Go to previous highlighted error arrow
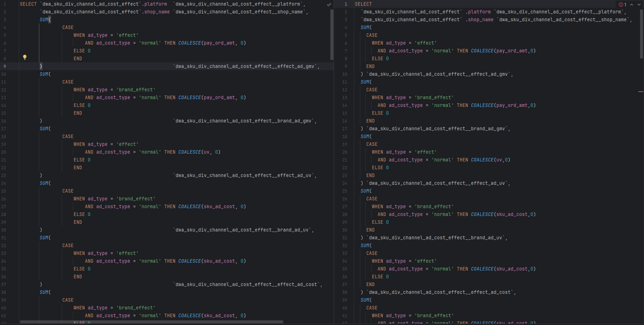This screenshot has width=644, height=325. coord(632,5)
